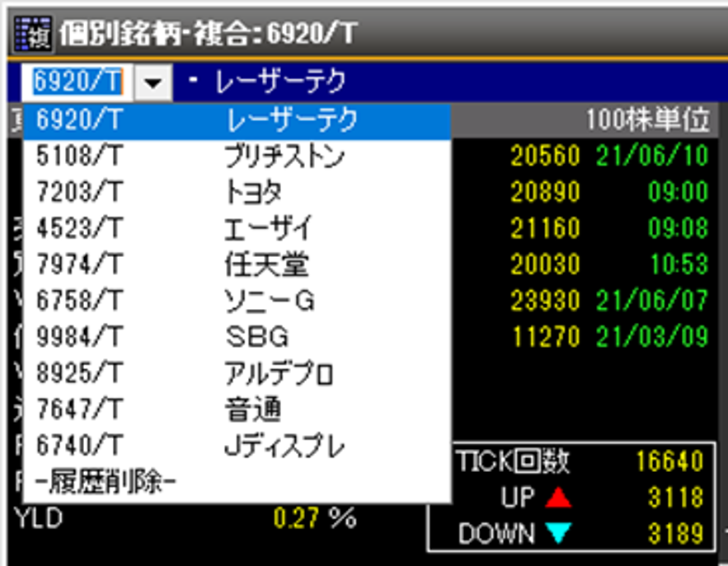Select 7647/T 音通 entry
The width and height of the screenshot is (728, 566).
237,409
